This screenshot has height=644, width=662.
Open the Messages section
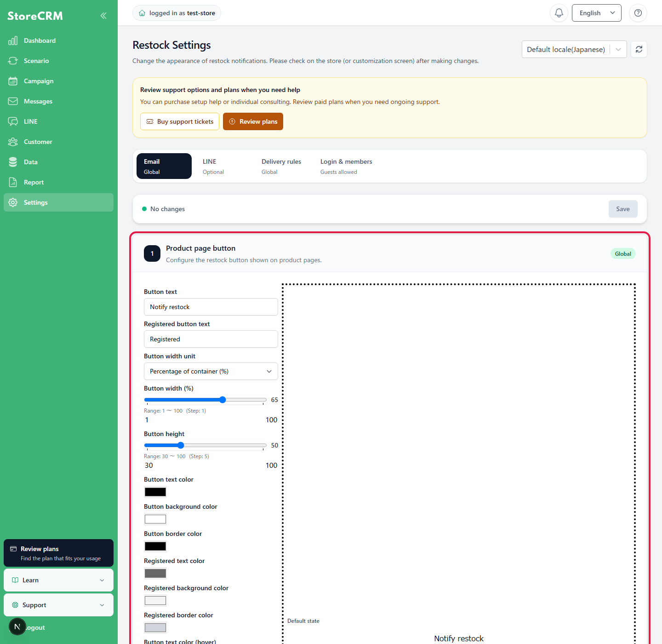58,101
